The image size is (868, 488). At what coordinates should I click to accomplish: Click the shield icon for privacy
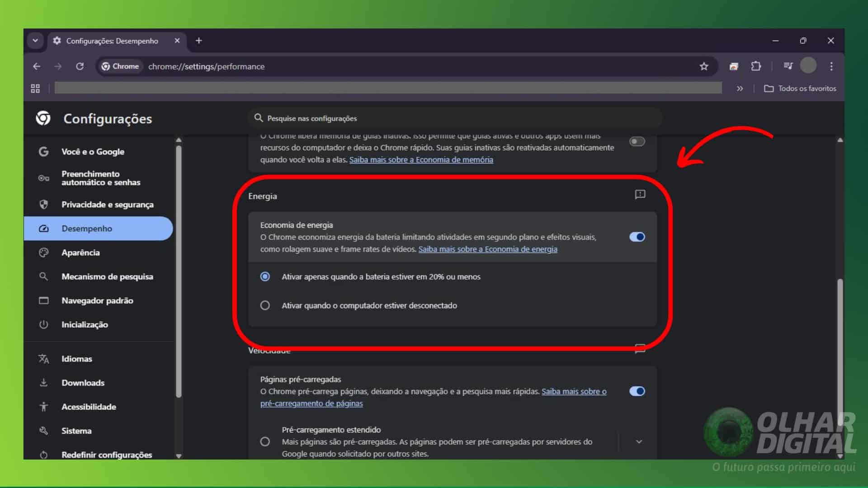coord(43,205)
